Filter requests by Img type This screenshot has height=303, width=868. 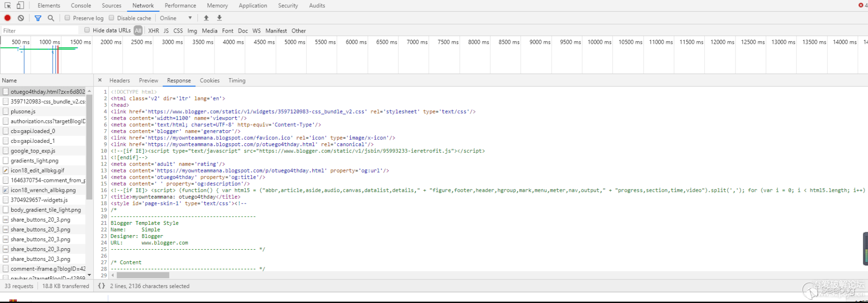(192, 31)
